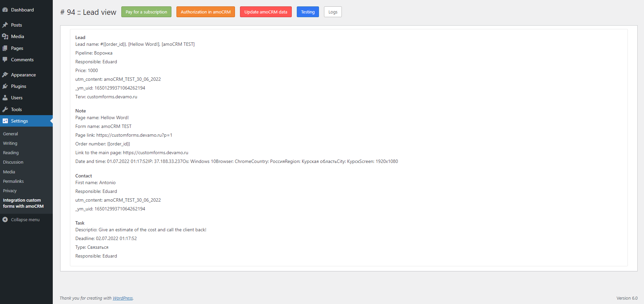The image size is (644, 304).
Task: Click the Posts pushpin icon
Action: (x=5, y=25)
